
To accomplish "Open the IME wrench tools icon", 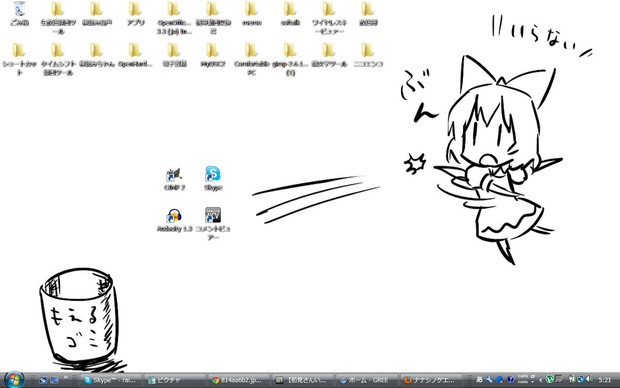I will [490, 379].
